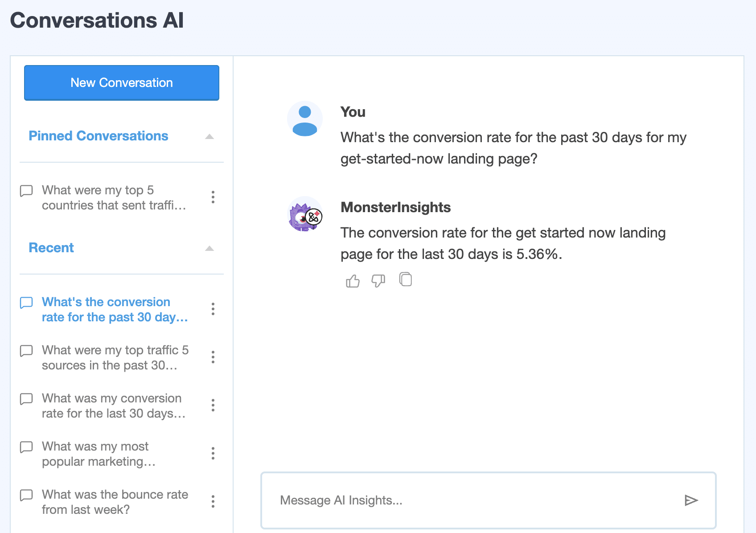Give a thumbs down to the AI response
Viewport: 756px width, 533px height.
click(378, 281)
